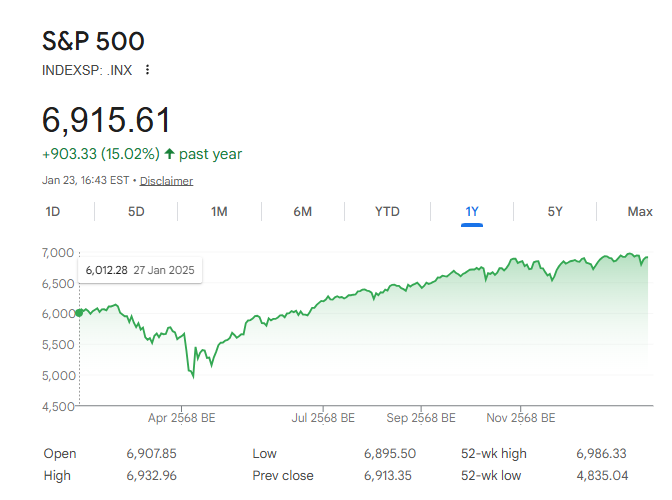Show the YTD chart range
672x500 pixels.
pos(387,211)
